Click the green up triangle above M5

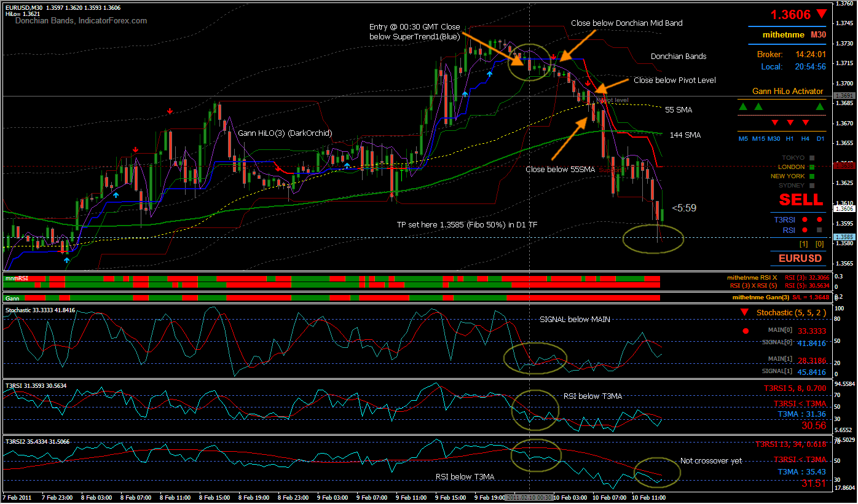click(x=743, y=107)
